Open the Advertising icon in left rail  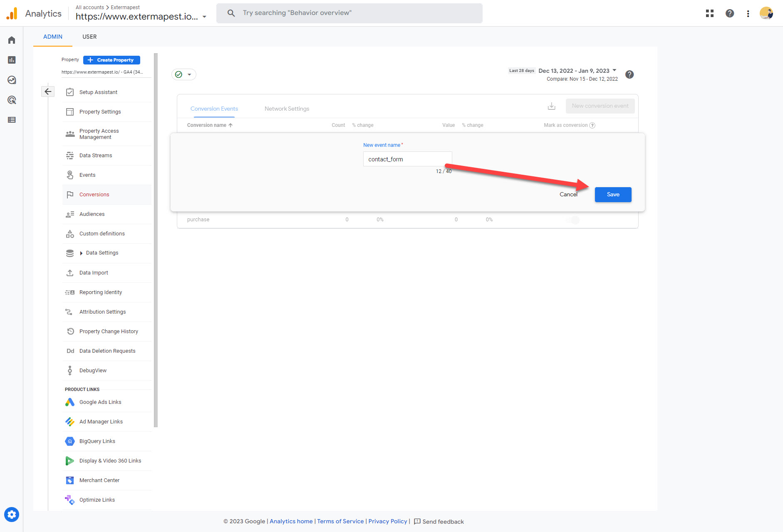point(12,100)
